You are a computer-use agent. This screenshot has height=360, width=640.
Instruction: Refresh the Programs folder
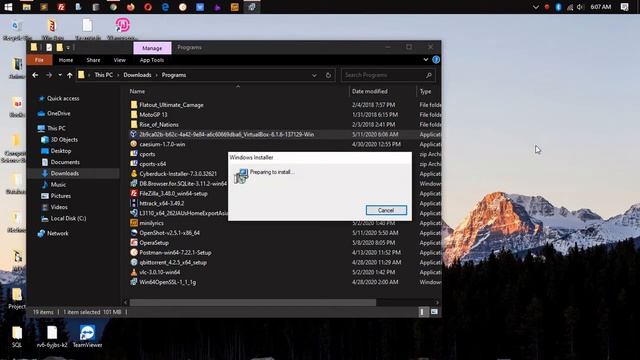(x=328, y=75)
